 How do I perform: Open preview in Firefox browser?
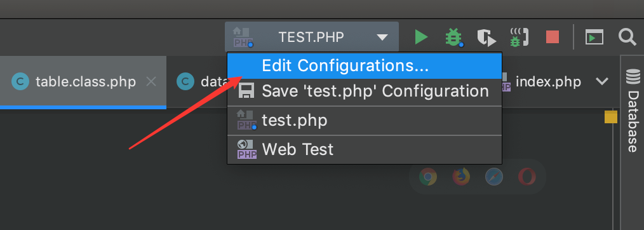tap(461, 177)
